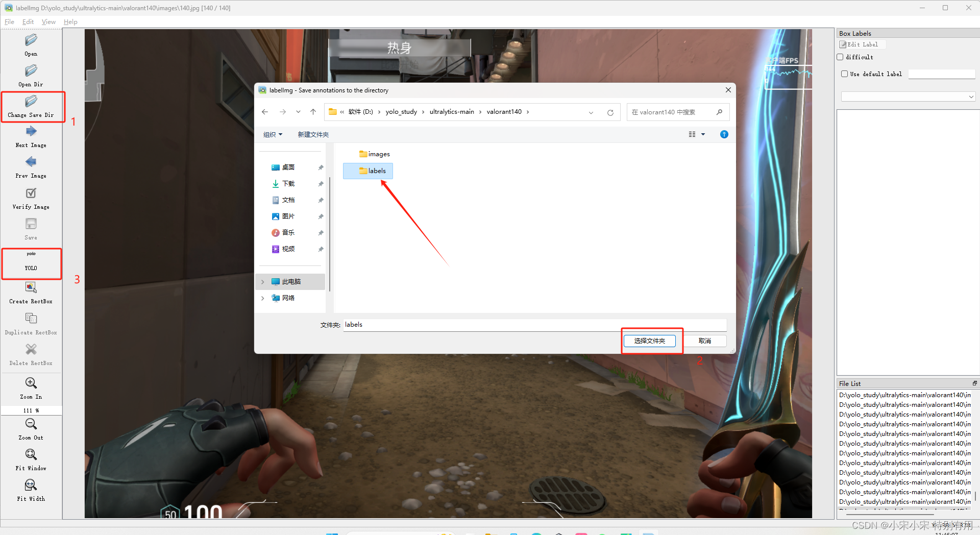980x535 pixels.
Task: Open the Help menu
Action: point(70,22)
